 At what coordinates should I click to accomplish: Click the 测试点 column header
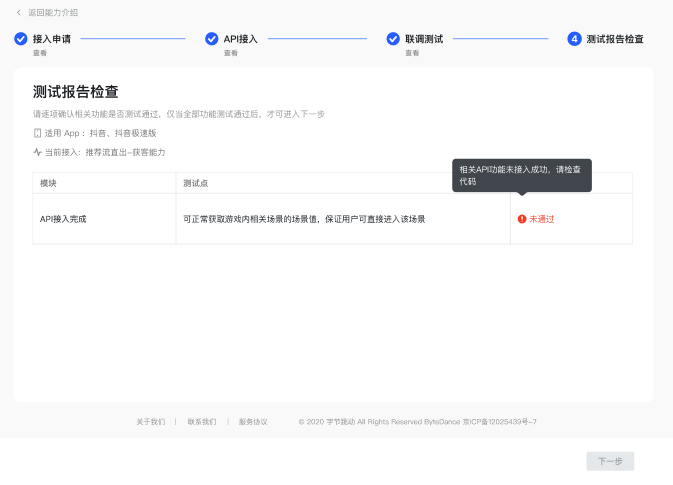coord(194,183)
